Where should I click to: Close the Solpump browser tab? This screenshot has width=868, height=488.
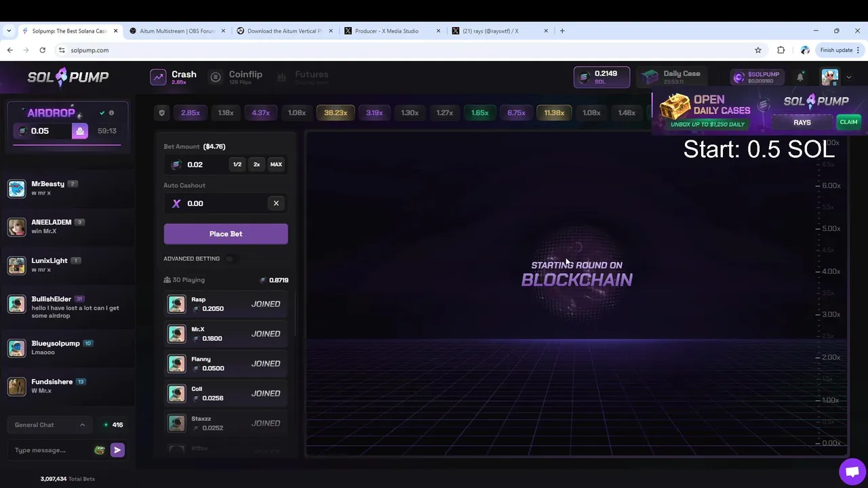(116, 30)
